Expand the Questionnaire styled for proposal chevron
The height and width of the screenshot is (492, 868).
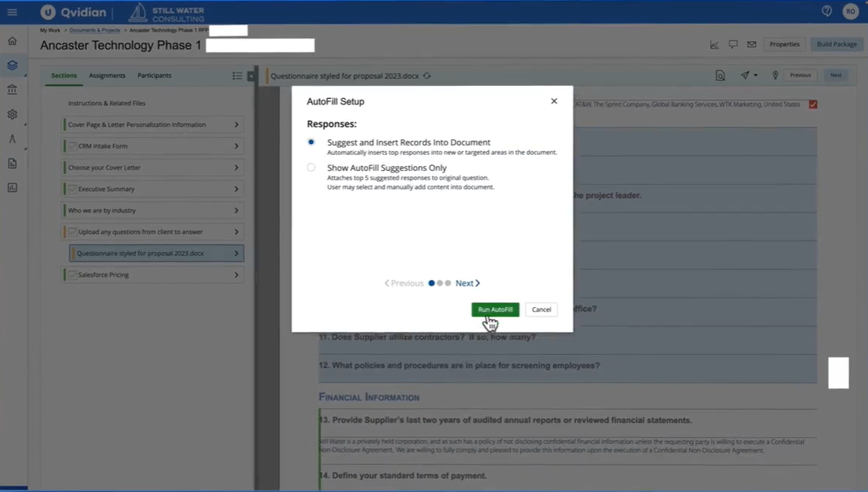(237, 254)
